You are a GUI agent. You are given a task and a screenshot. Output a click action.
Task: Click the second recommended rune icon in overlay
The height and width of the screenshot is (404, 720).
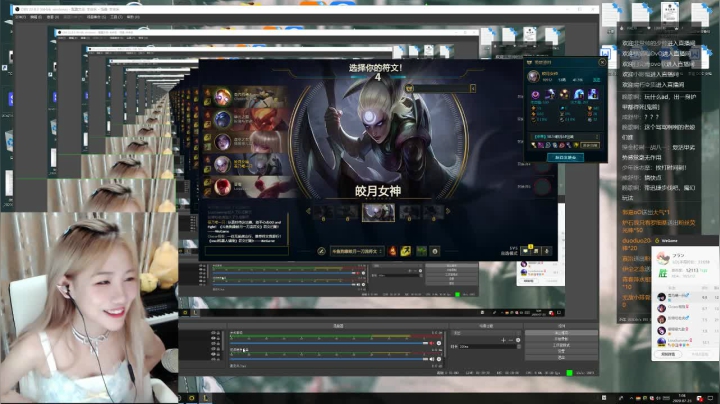(x=550, y=95)
